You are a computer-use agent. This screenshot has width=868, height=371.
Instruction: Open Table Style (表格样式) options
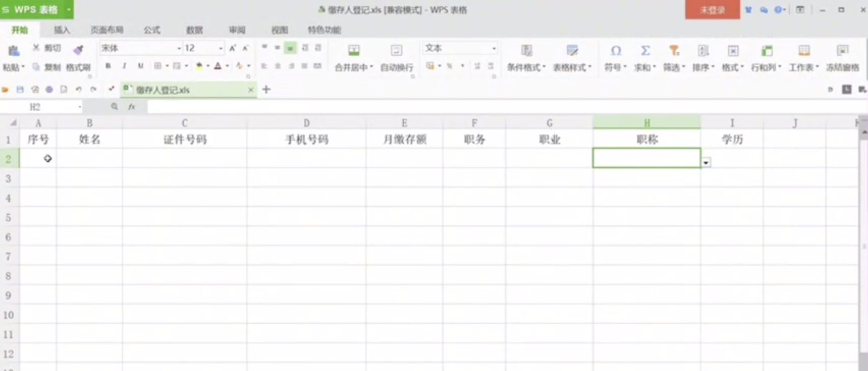pyautogui.click(x=572, y=50)
